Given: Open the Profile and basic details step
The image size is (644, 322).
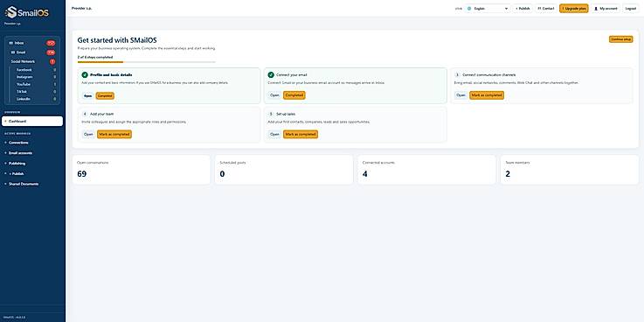Looking at the screenshot, I should point(87,95).
